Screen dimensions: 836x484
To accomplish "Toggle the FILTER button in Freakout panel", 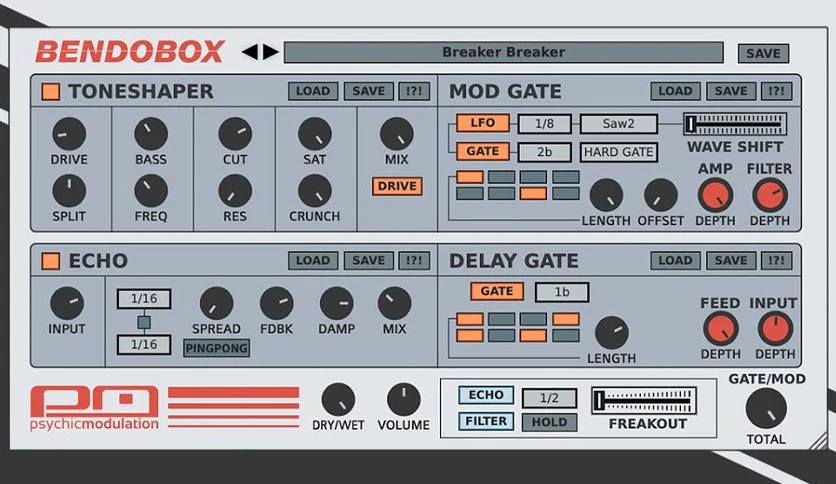I will coord(486,421).
